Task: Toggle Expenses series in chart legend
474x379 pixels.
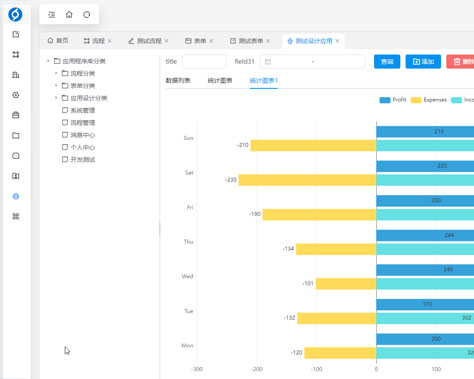Action: click(x=428, y=100)
